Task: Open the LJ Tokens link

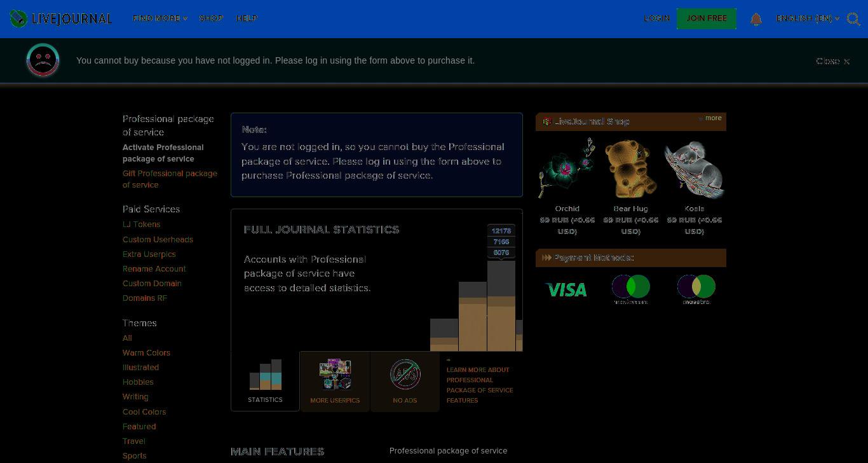Action: pyautogui.click(x=141, y=225)
